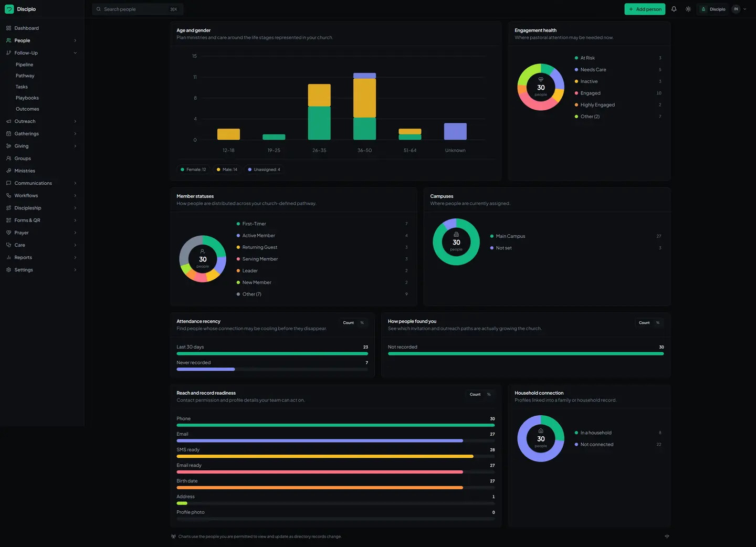Expand the Outreach submenu chevron

tap(75, 121)
